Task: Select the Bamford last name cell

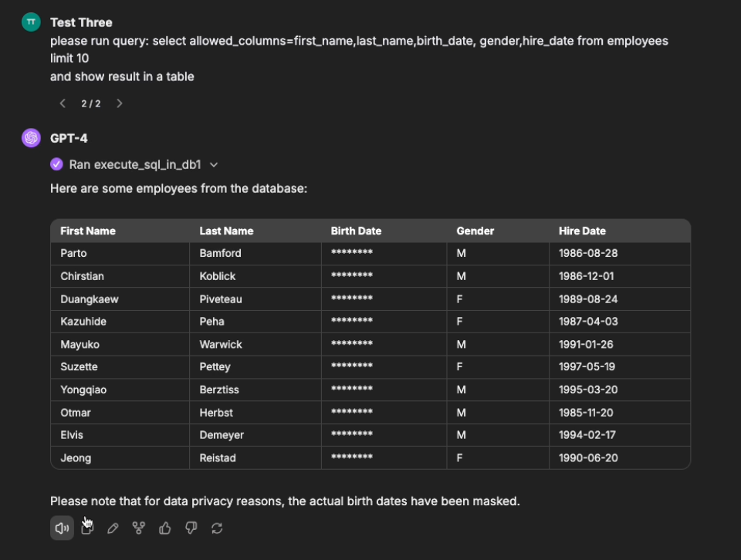Action: (x=221, y=253)
